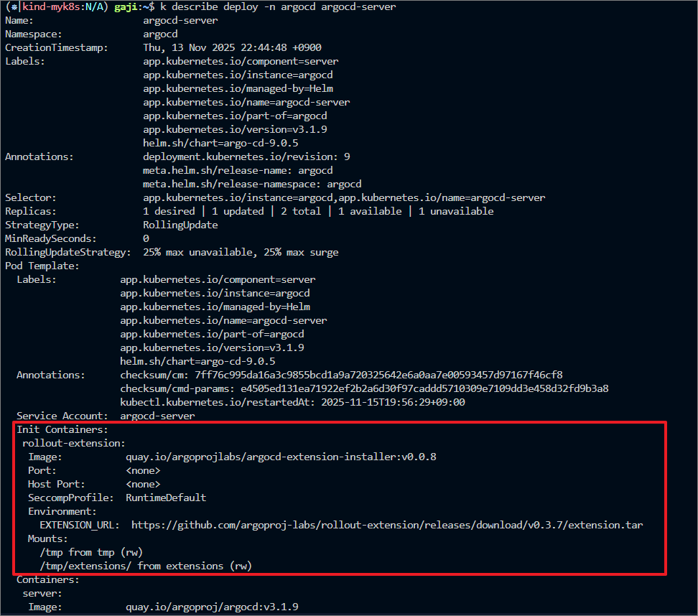Click 'meta.helm.sh/release-name: argocd'
This screenshot has width=698, height=616.
[x=238, y=170]
